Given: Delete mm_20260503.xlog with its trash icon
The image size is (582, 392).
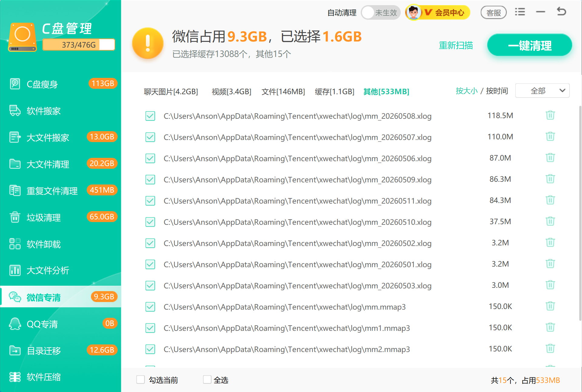Looking at the screenshot, I should (550, 285).
